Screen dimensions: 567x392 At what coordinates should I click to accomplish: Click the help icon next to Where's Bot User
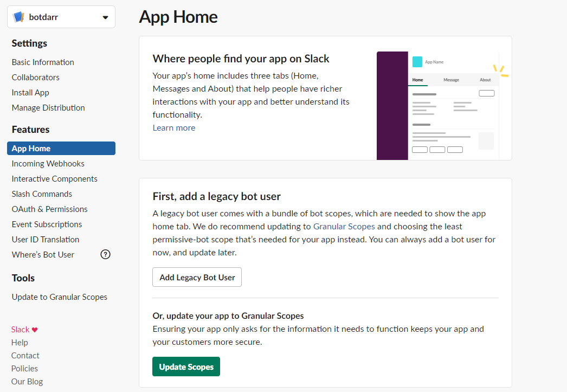click(x=105, y=255)
